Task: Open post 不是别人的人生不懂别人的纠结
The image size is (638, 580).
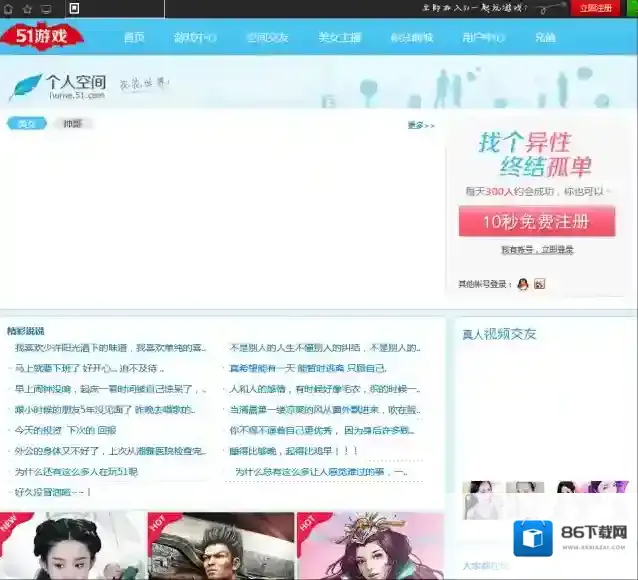Action: 325,348
